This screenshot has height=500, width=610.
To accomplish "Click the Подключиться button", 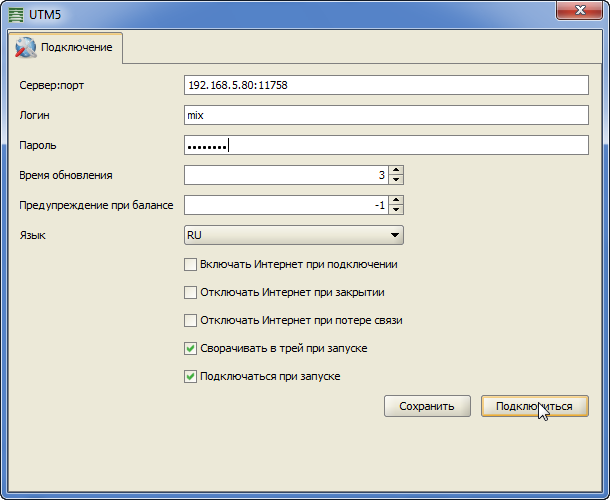I will click(x=534, y=406).
